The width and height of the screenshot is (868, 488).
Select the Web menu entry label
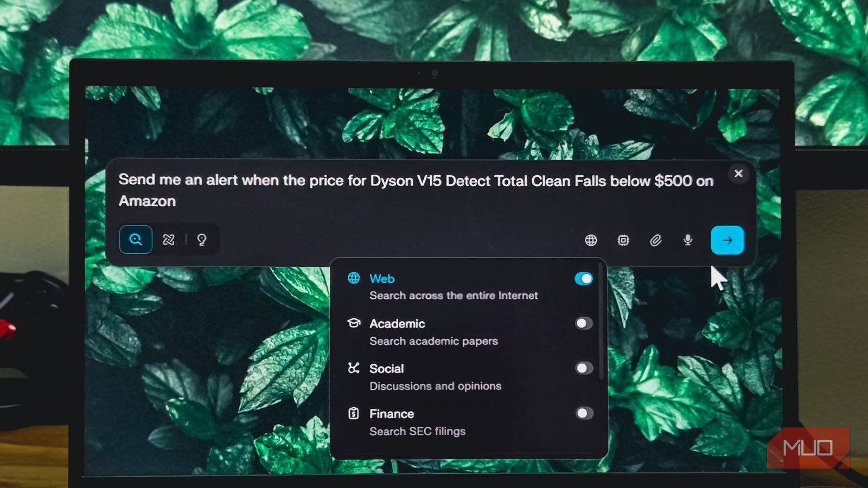(x=382, y=279)
